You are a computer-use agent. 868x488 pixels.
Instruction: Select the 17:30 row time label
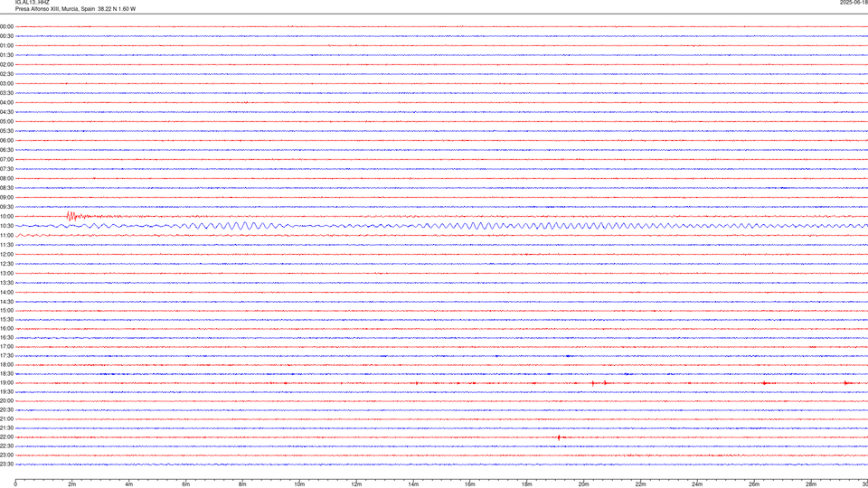(x=6, y=356)
